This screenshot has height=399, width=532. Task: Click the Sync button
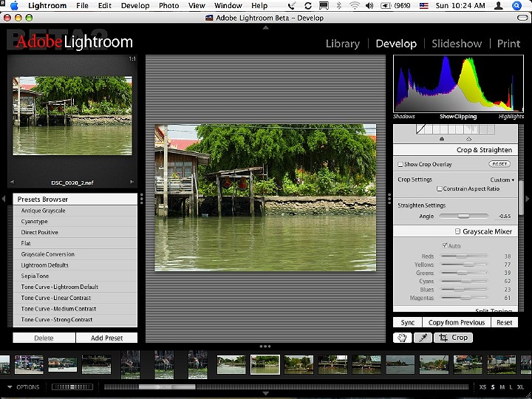pyautogui.click(x=407, y=322)
